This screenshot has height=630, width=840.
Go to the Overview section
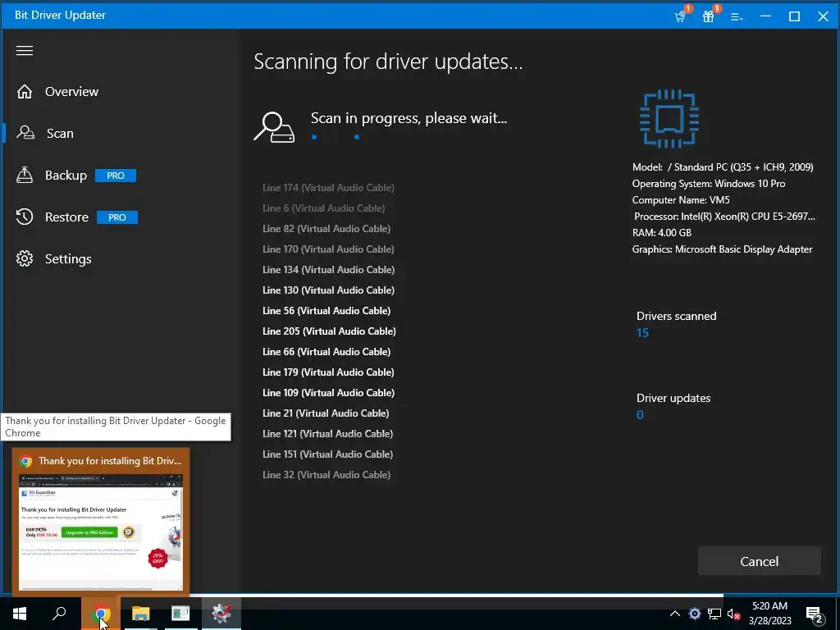pyautogui.click(x=71, y=92)
